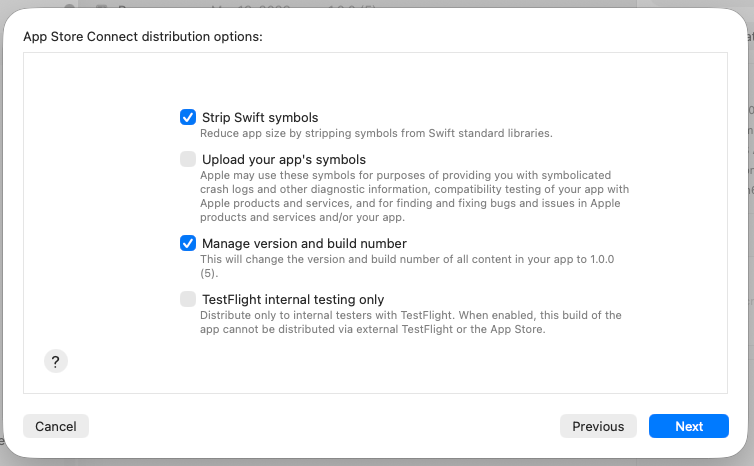Open help with the question mark button
Screen dimensions: 754x466
pyautogui.click(x=56, y=362)
